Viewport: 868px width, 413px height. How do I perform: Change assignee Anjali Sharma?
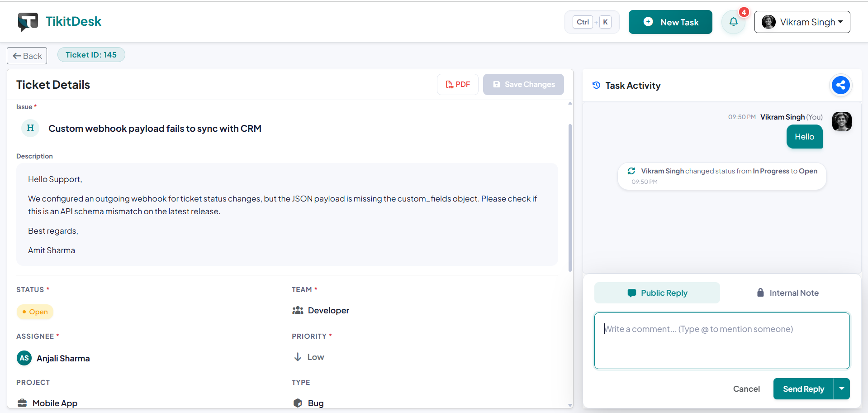coord(53,358)
